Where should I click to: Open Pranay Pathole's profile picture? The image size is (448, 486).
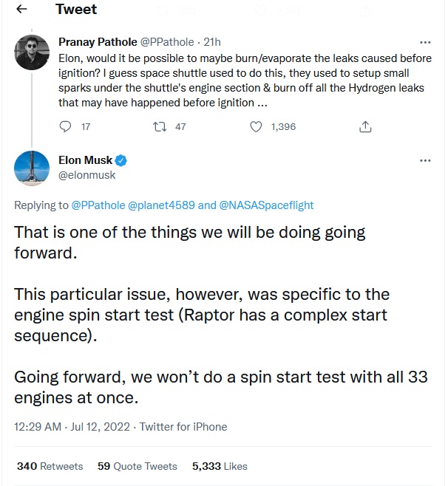coord(32,51)
